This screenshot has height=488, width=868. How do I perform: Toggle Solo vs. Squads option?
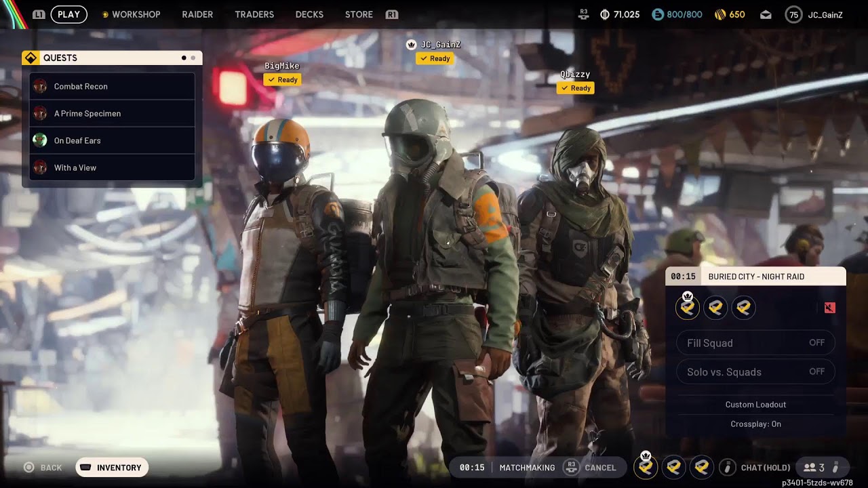click(755, 371)
